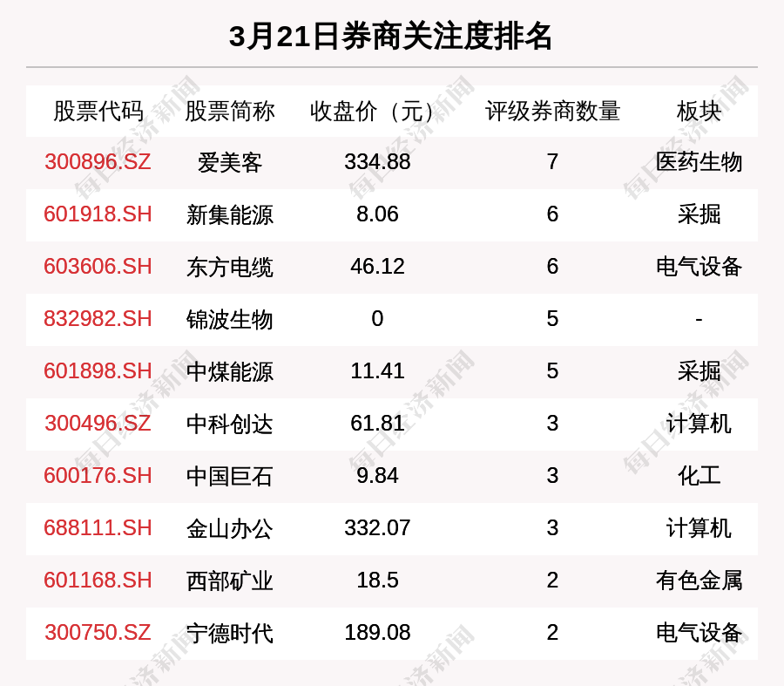Click sector 电气设备 for 宁德时代

pos(699,633)
